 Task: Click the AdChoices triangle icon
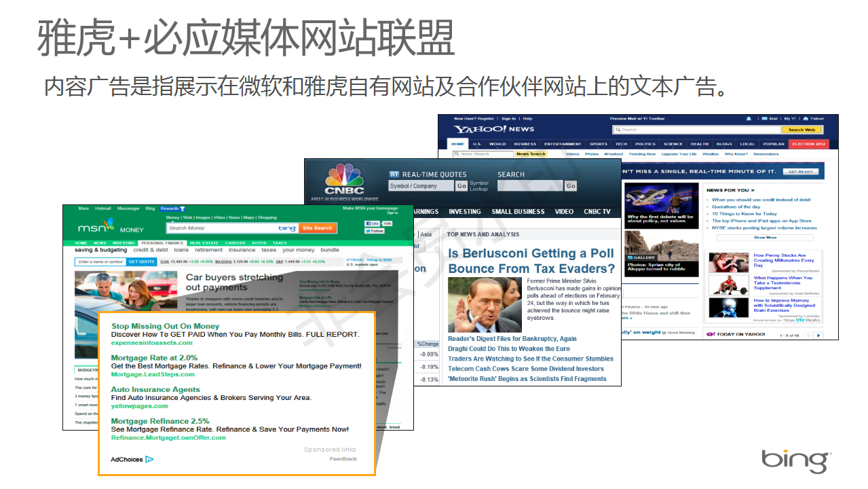point(149,459)
